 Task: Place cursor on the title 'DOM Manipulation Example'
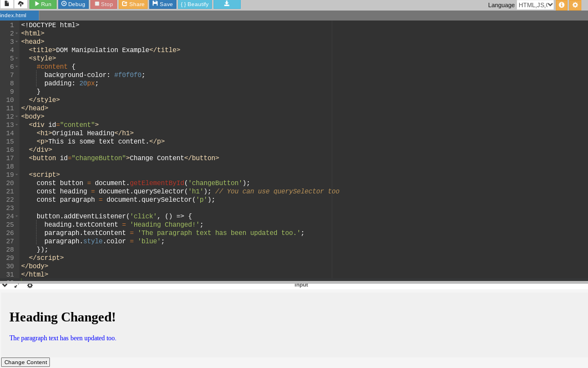click(103, 50)
